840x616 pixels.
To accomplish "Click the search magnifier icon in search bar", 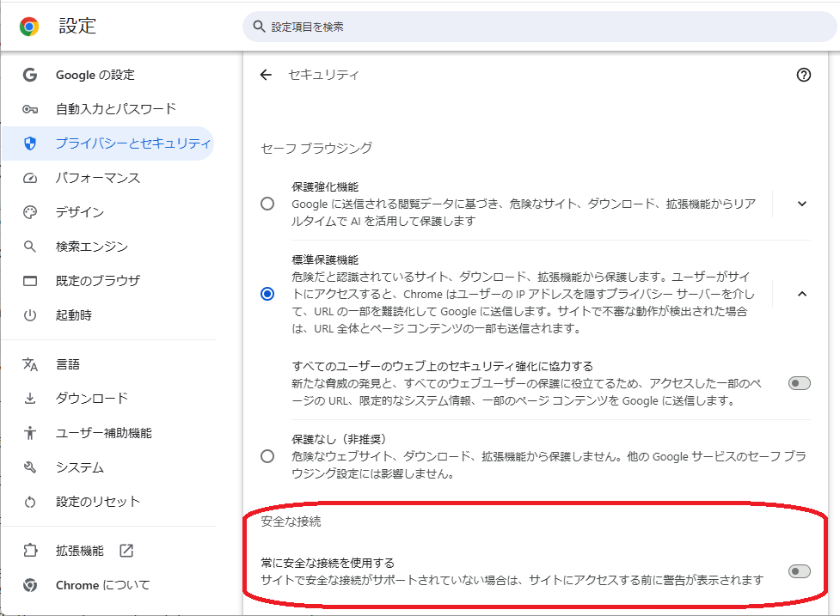I will point(260,27).
